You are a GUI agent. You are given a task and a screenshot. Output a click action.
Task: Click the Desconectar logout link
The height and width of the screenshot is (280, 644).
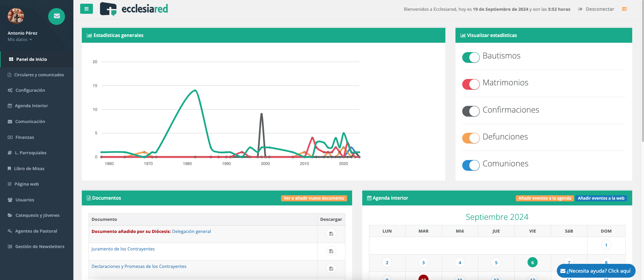coord(596,9)
